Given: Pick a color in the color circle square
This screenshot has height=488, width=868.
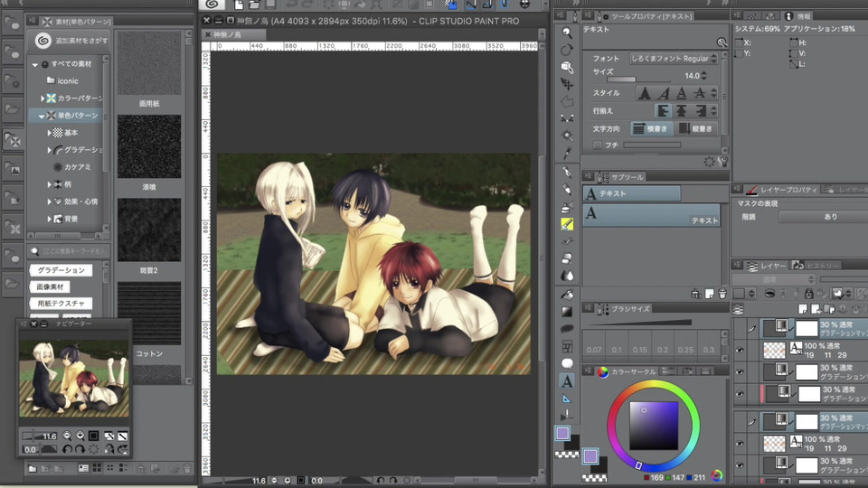Looking at the screenshot, I should [x=653, y=425].
